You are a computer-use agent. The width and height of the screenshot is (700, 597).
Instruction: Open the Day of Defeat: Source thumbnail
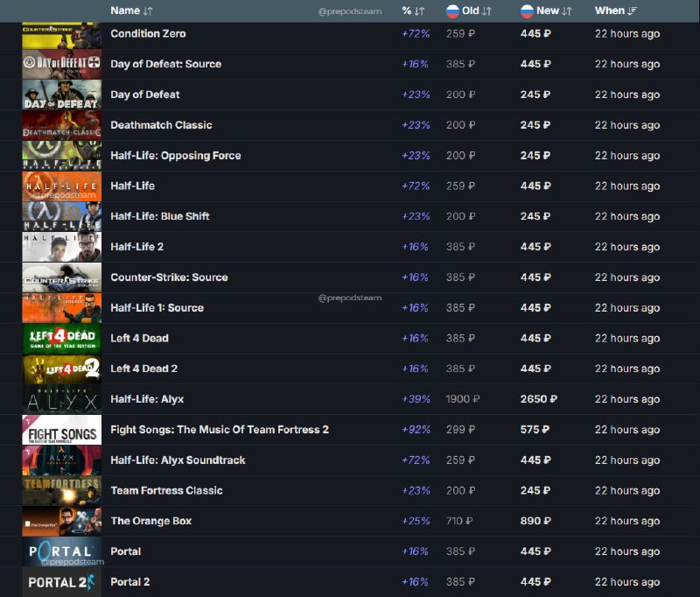(x=61, y=64)
